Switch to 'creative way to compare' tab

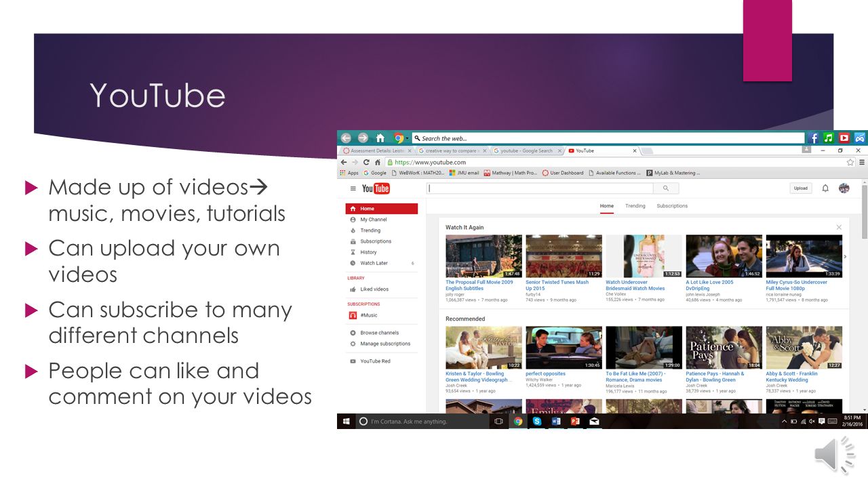[452, 150]
